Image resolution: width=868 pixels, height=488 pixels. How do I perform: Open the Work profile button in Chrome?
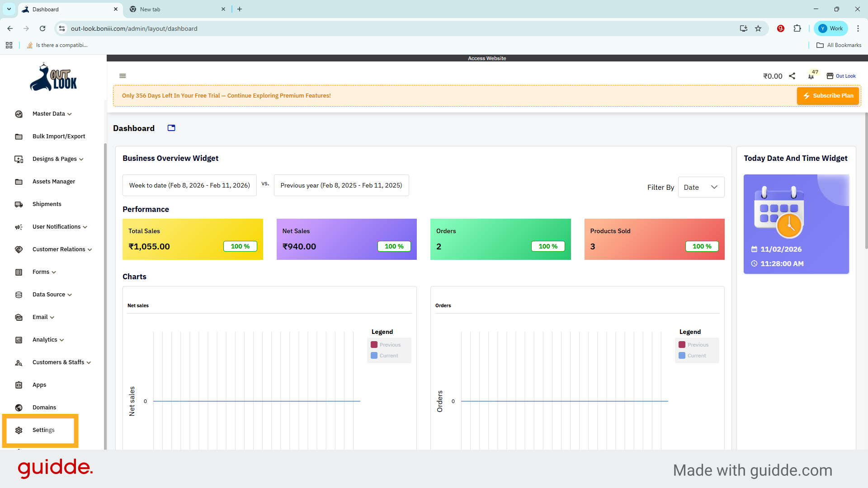point(831,28)
